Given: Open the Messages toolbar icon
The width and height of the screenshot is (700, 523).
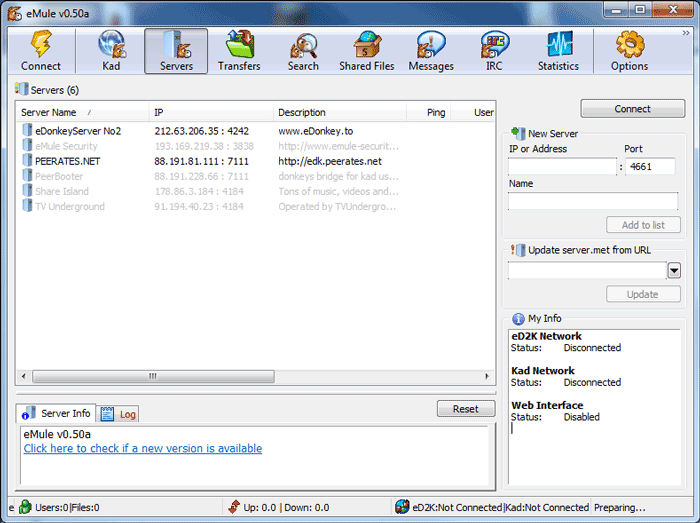Looking at the screenshot, I should [x=431, y=44].
